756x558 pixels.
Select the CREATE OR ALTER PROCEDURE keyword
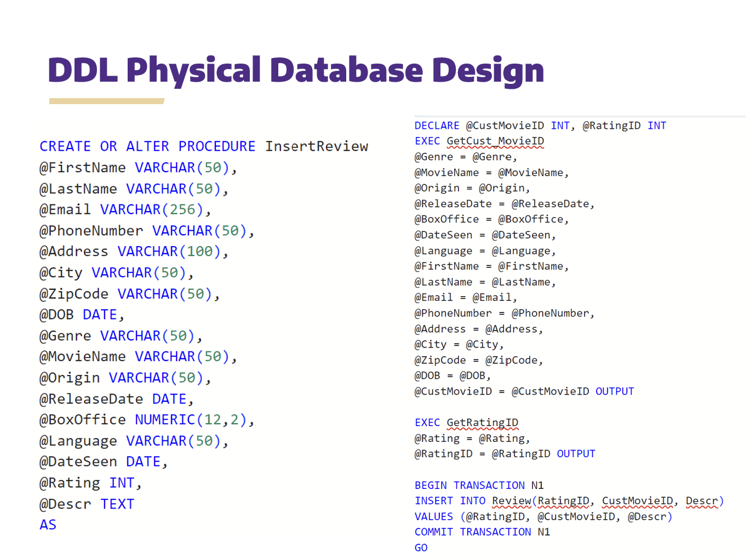[147, 146]
